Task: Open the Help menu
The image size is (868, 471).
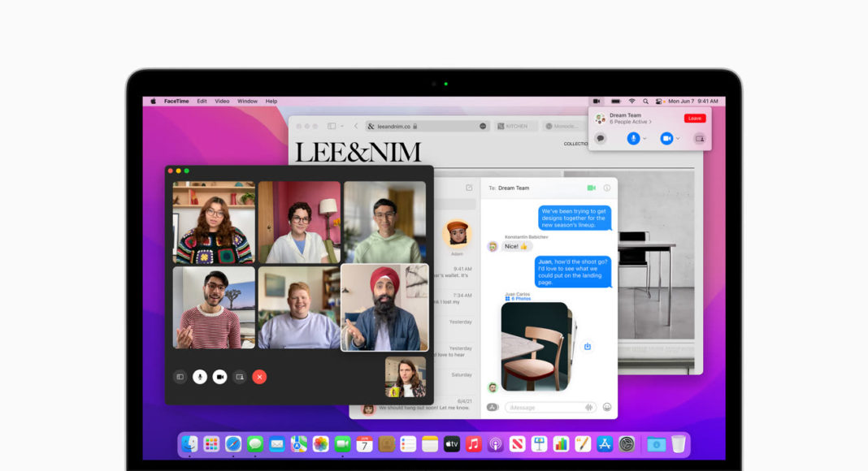Action: click(271, 102)
